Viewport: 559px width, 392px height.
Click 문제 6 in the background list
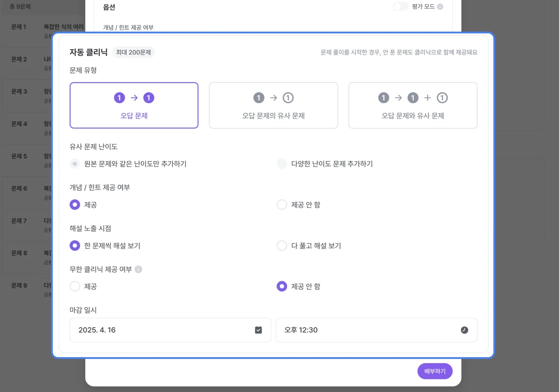[19, 188]
